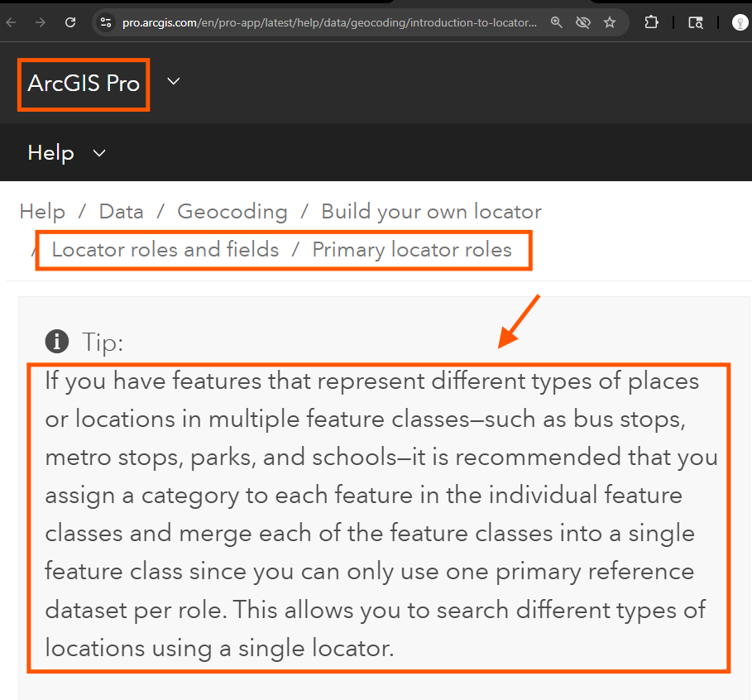Open the Help menu in dark navigation bar
The height and width of the screenshot is (700, 752).
(x=50, y=153)
